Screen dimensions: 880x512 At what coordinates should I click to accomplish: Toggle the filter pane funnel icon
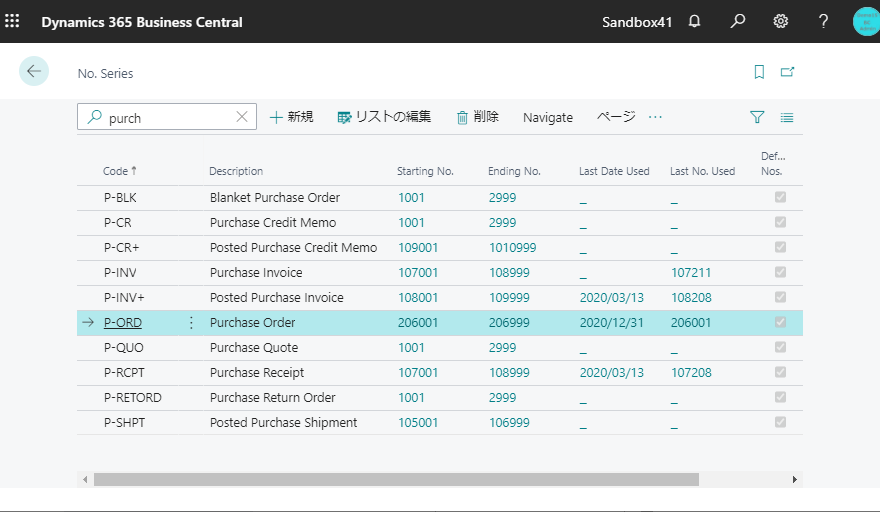(757, 117)
